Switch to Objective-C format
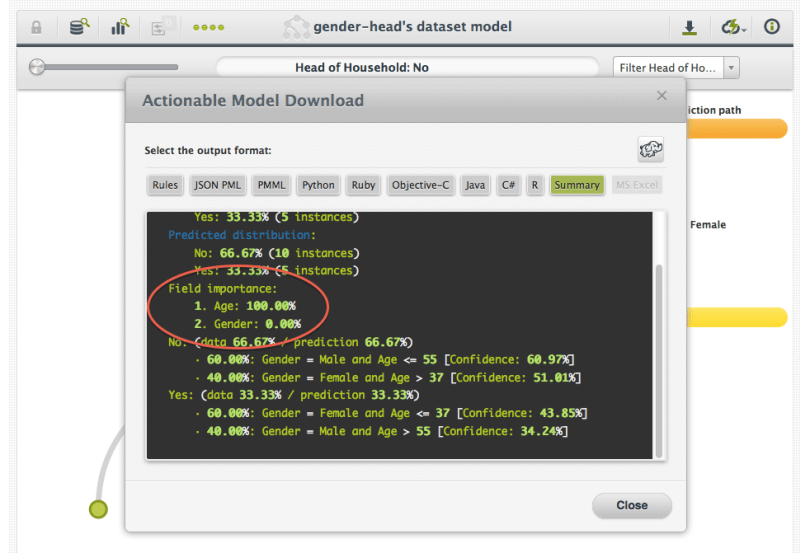The image size is (810, 553). 420,185
